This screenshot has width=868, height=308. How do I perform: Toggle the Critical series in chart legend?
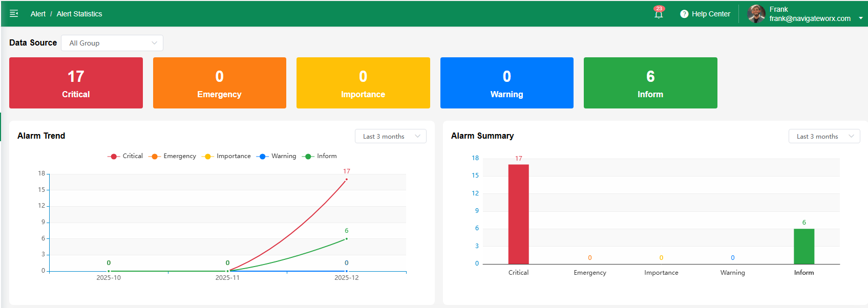(125, 156)
